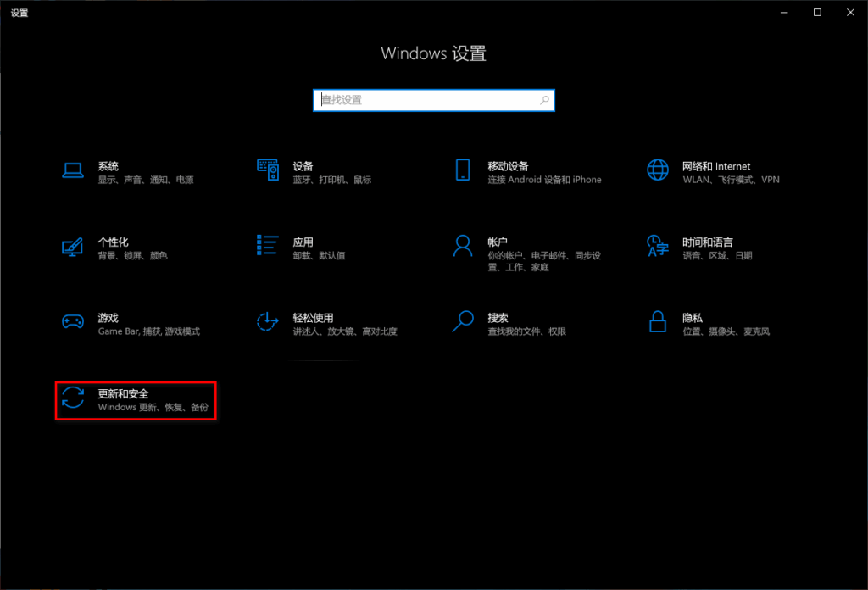The width and height of the screenshot is (868, 590).
Task: Click text Windows 更新、恢复、备份
Action: tap(153, 408)
